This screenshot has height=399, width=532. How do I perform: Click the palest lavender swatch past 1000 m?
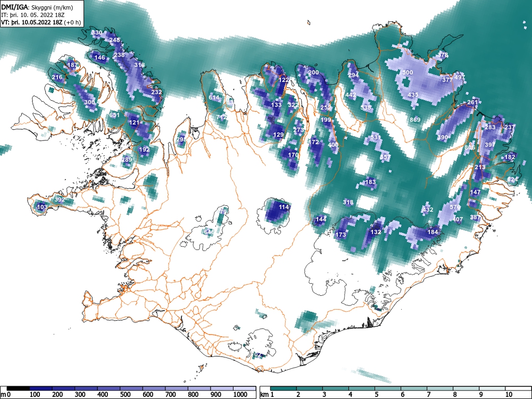pos(244,388)
